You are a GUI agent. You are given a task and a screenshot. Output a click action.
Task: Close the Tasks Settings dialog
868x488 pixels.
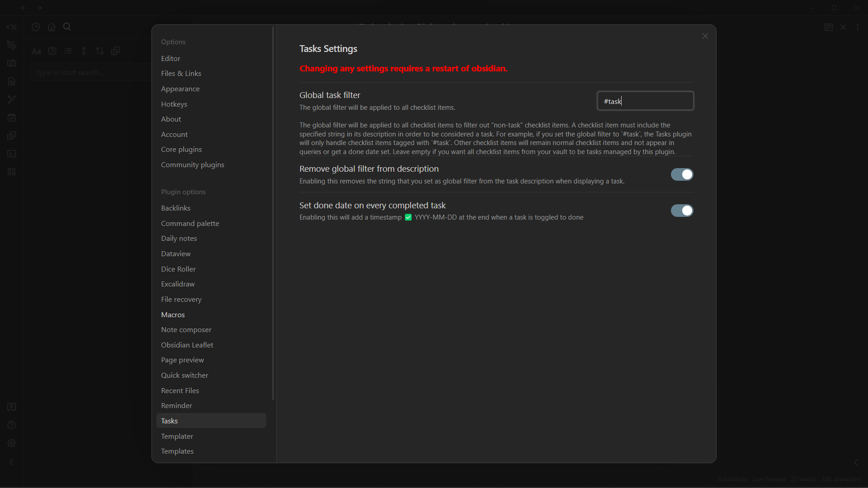click(705, 36)
